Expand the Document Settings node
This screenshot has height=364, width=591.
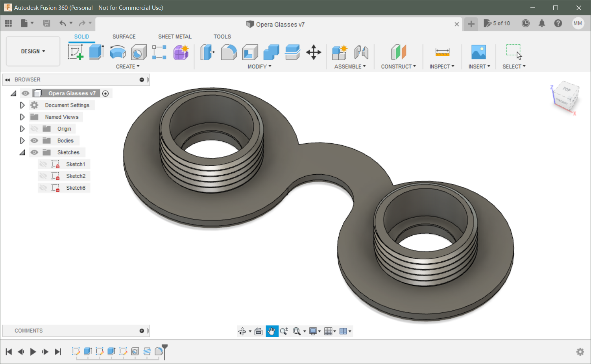pos(22,105)
